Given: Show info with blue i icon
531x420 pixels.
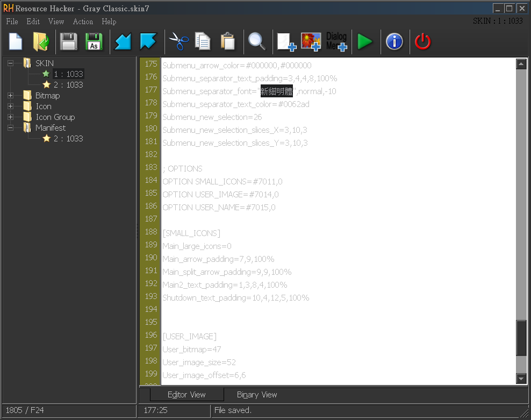Looking at the screenshot, I should (x=394, y=42).
